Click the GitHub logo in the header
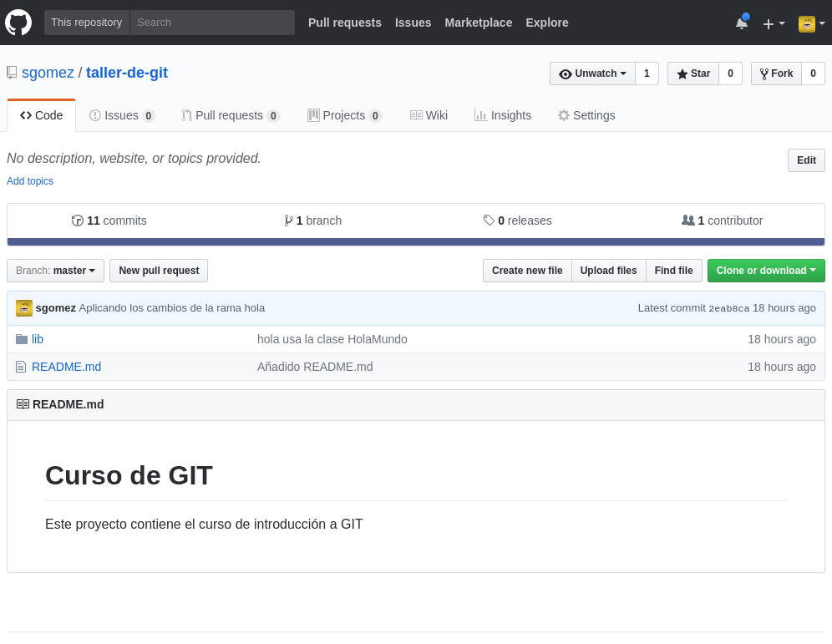832x644 pixels. click(x=18, y=23)
